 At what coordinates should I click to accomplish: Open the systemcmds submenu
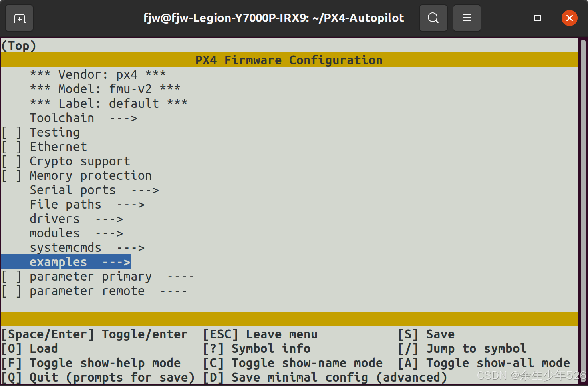coord(66,247)
